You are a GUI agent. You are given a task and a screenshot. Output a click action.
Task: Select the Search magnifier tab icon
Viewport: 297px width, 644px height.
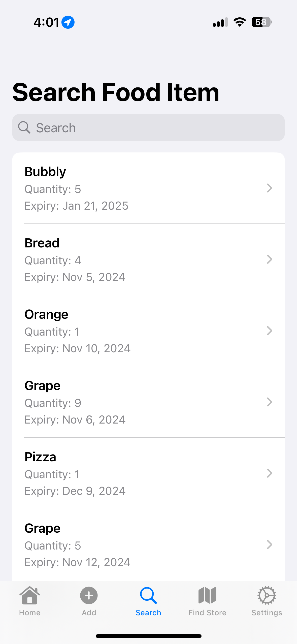coord(148,595)
